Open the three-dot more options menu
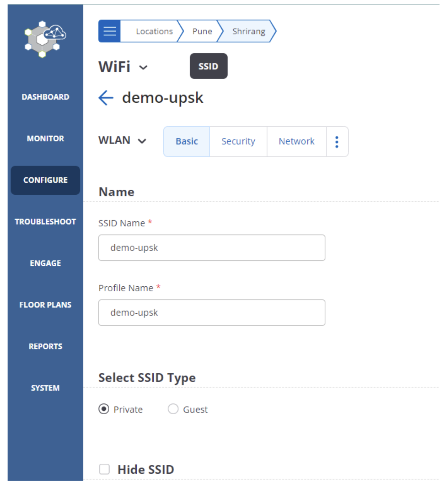The width and height of the screenshot is (448, 481). tap(337, 142)
